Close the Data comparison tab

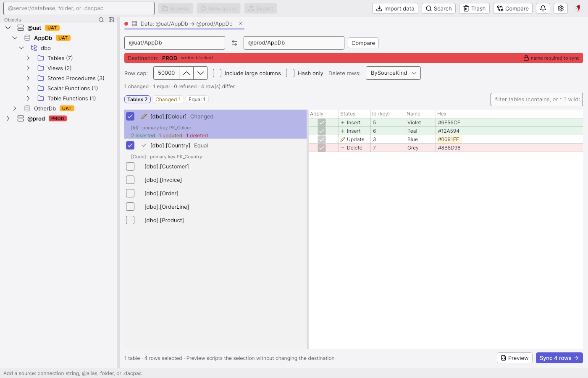click(x=240, y=24)
